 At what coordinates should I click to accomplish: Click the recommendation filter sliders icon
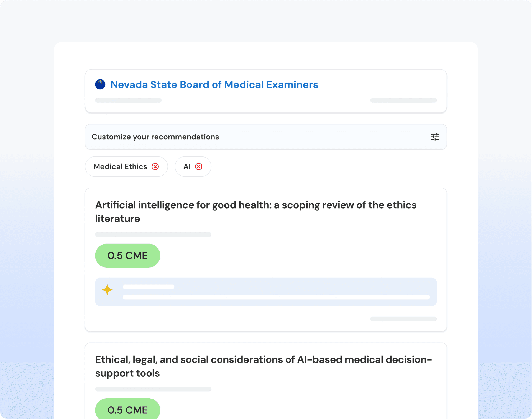click(435, 137)
